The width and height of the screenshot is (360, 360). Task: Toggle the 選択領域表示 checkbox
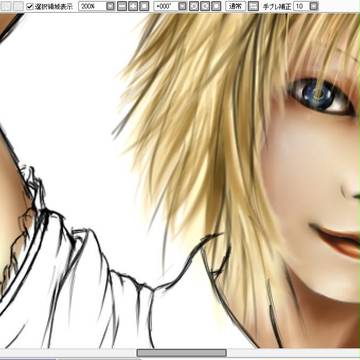pyautogui.click(x=30, y=6)
